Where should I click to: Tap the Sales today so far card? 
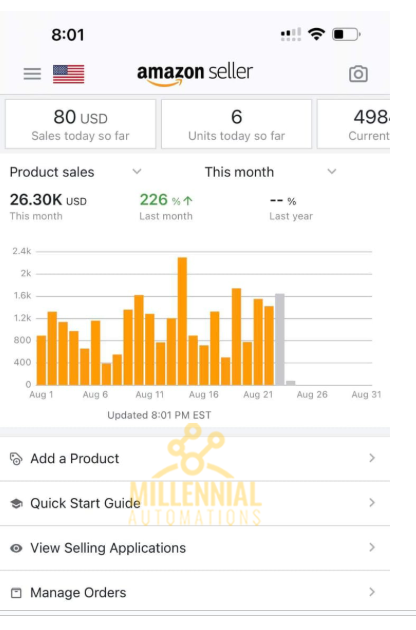point(80,124)
